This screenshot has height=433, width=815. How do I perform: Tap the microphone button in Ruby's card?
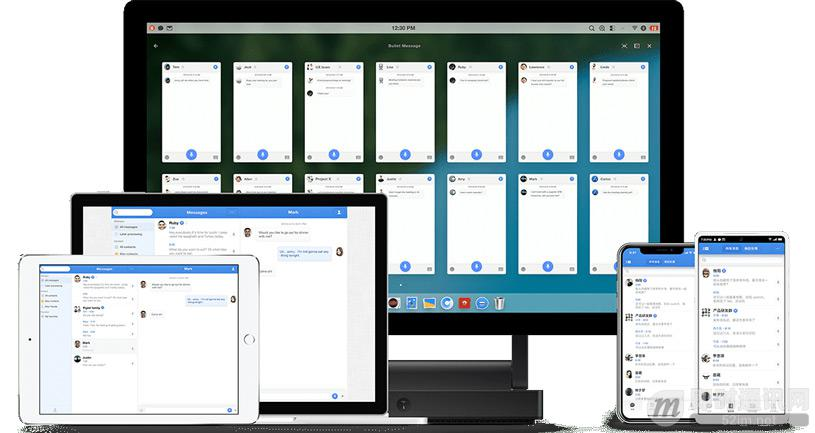pos(476,154)
